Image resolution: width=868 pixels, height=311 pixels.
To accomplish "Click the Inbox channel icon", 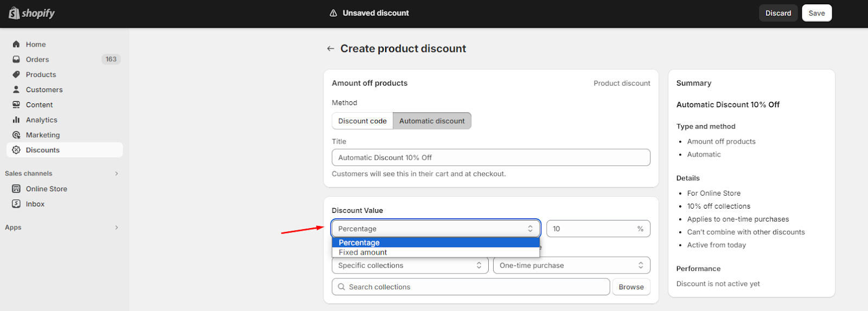I will tap(16, 204).
